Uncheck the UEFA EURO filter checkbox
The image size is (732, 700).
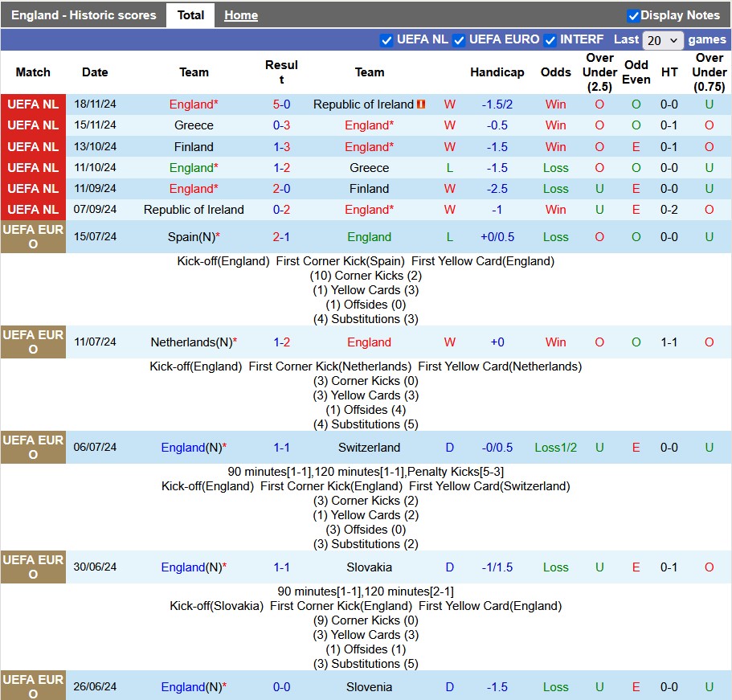click(459, 40)
